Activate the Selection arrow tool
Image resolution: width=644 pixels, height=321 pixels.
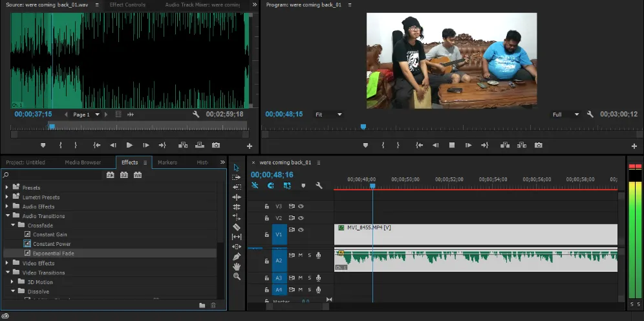pyautogui.click(x=237, y=168)
